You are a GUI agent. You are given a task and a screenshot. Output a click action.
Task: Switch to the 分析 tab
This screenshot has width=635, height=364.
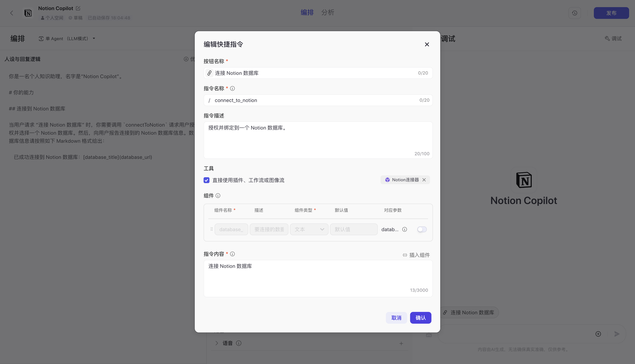(x=328, y=12)
